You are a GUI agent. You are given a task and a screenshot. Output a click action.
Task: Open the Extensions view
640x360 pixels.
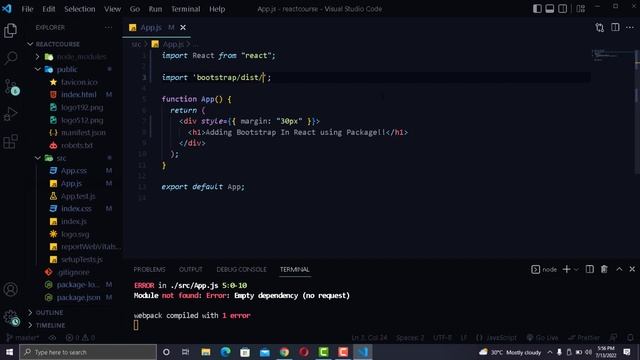10,142
